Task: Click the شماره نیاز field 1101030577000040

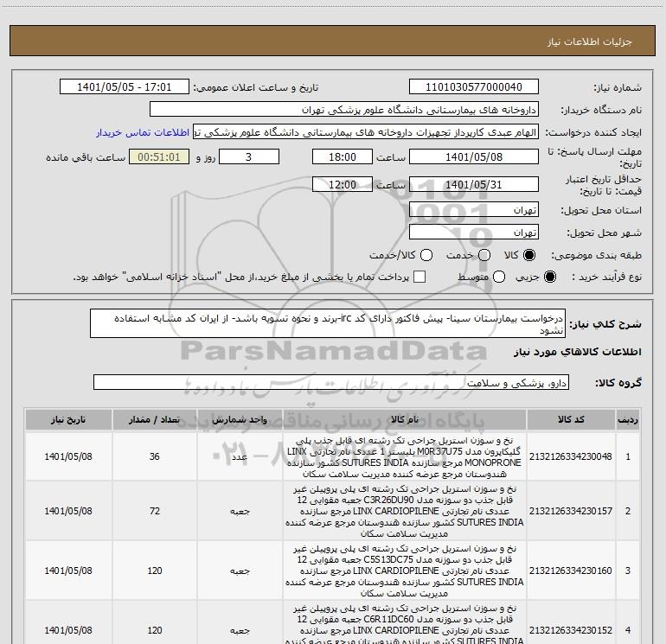Action: [474, 86]
